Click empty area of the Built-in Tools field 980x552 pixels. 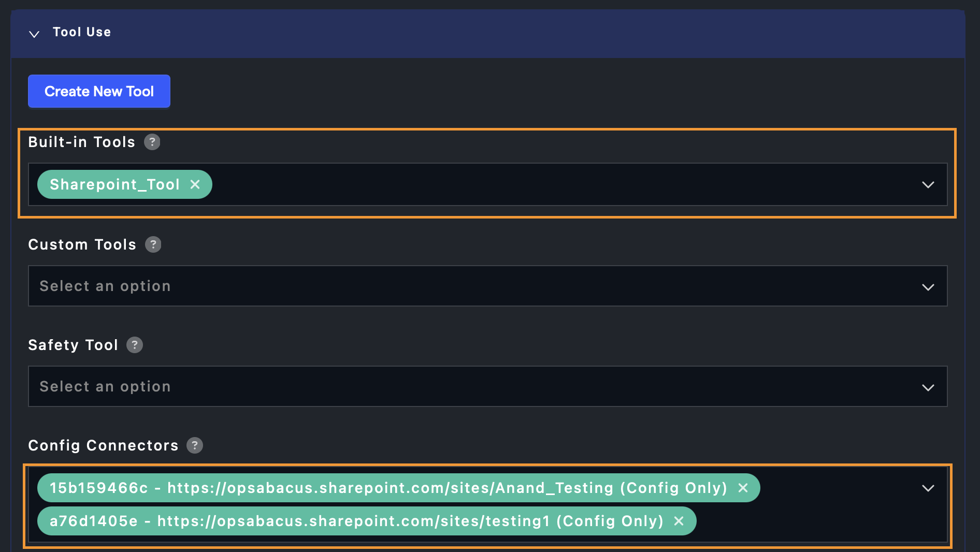click(x=518, y=185)
